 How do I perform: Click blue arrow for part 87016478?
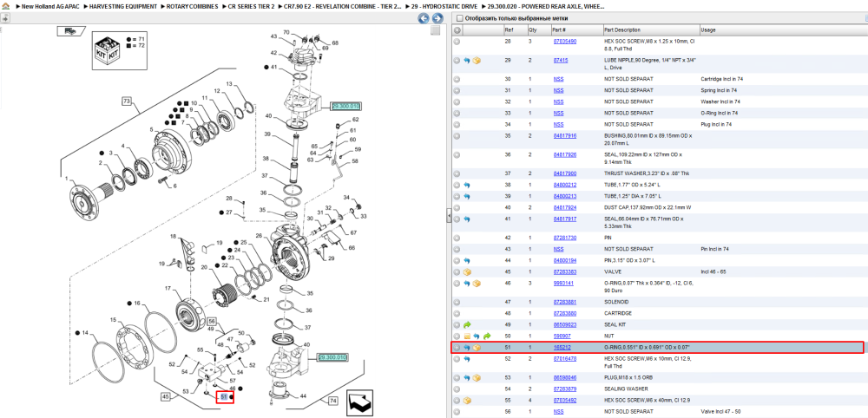(x=467, y=359)
